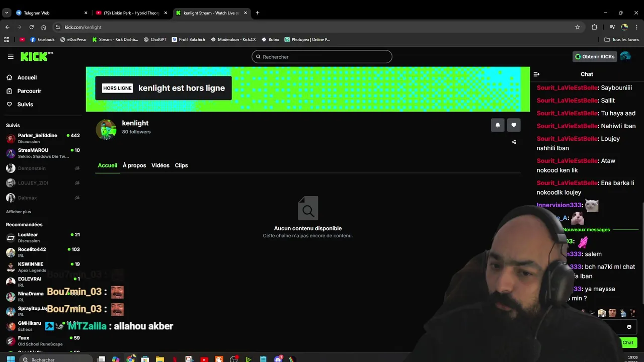Click the share icon below follow

coord(514,142)
